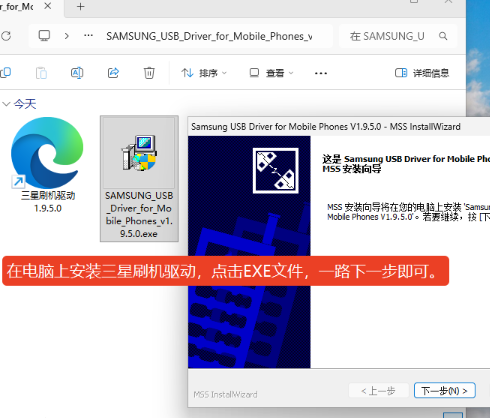Click the refresh icon in address bar
Viewport: 490px width, 418px height.
pos(6,36)
